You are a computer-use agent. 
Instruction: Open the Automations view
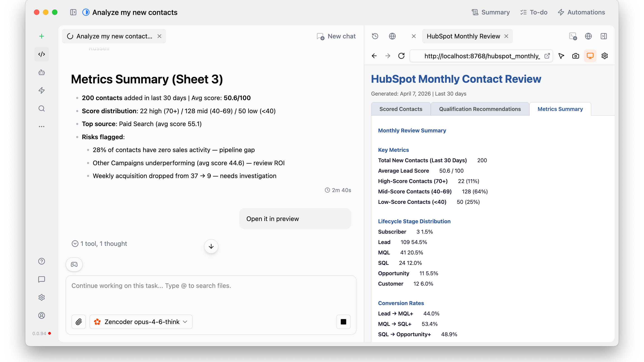[x=581, y=12]
